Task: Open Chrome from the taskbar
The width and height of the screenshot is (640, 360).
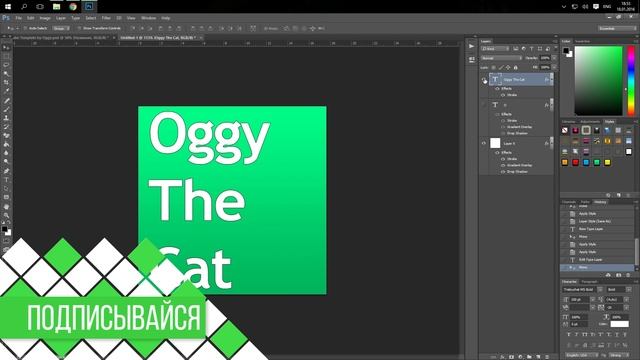Action: click(73, 7)
